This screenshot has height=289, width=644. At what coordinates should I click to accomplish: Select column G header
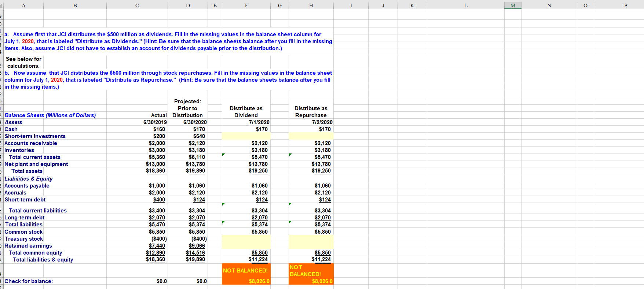(x=280, y=5)
